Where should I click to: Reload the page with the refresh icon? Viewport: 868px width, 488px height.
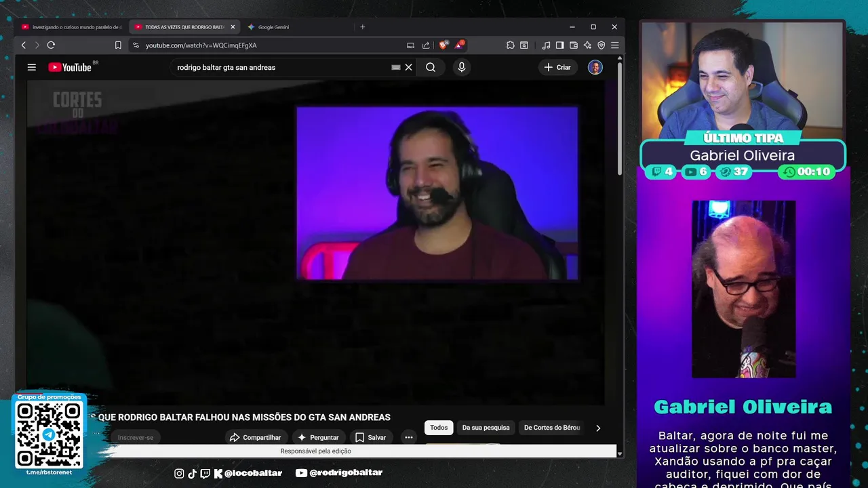pyautogui.click(x=51, y=45)
